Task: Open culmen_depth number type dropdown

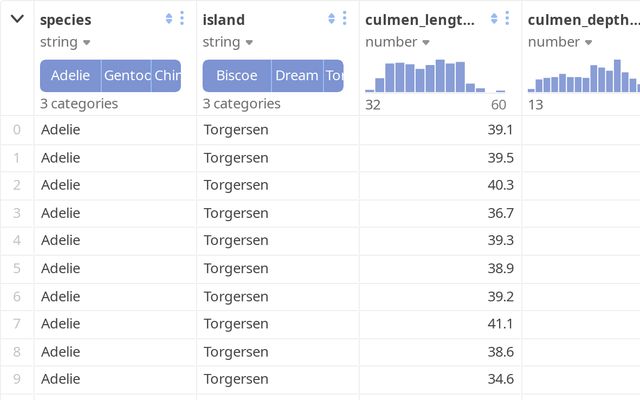Action: tap(560, 42)
